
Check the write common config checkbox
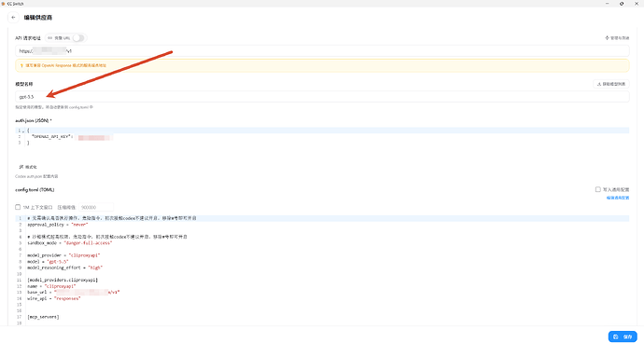point(598,189)
